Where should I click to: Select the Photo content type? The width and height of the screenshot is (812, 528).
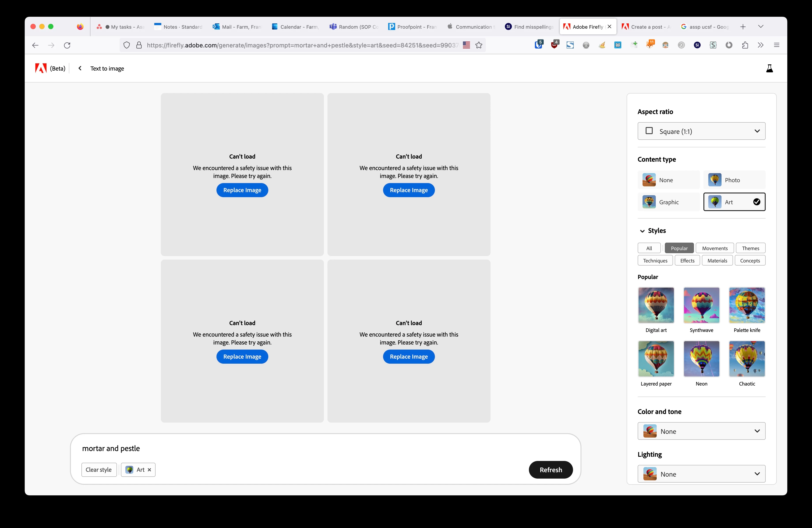click(x=734, y=180)
